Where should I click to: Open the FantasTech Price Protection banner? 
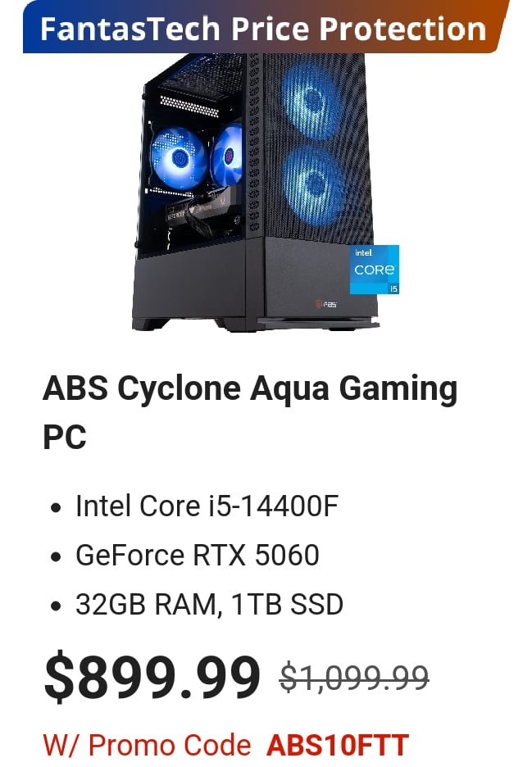265,27
